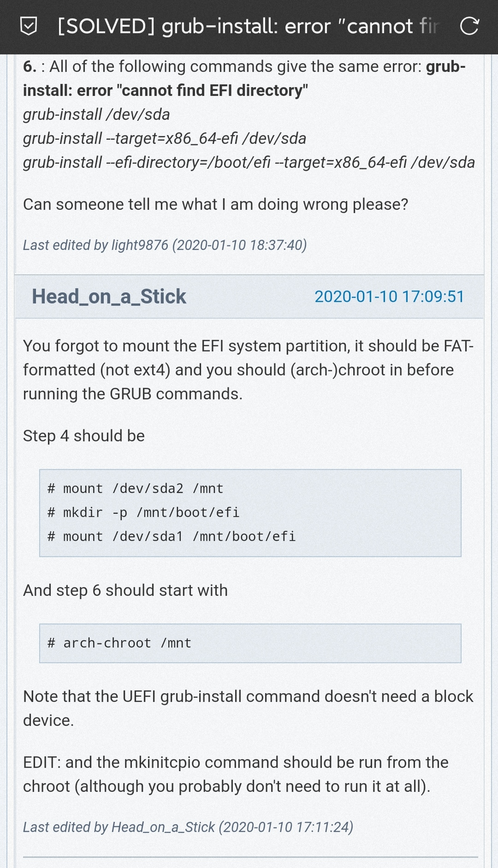Click the "mount /dev/sda1 /mnt/boot/efi" code line
The image size is (498, 868).
click(172, 536)
